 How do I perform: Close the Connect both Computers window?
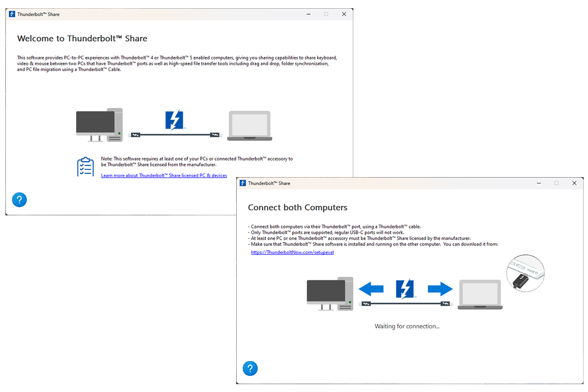pyautogui.click(x=574, y=183)
